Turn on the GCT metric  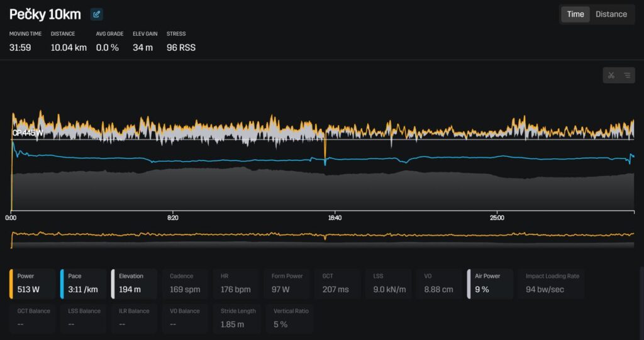[x=338, y=283]
